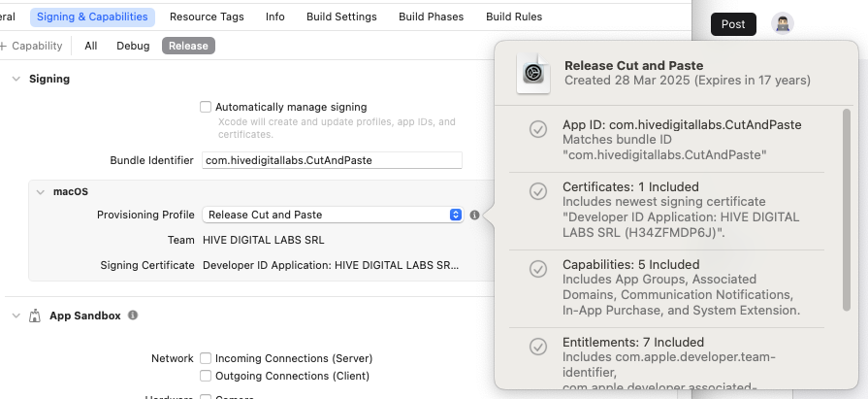Collapse the Signing section
Screen dimensions: 868x399
(x=16, y=80)
